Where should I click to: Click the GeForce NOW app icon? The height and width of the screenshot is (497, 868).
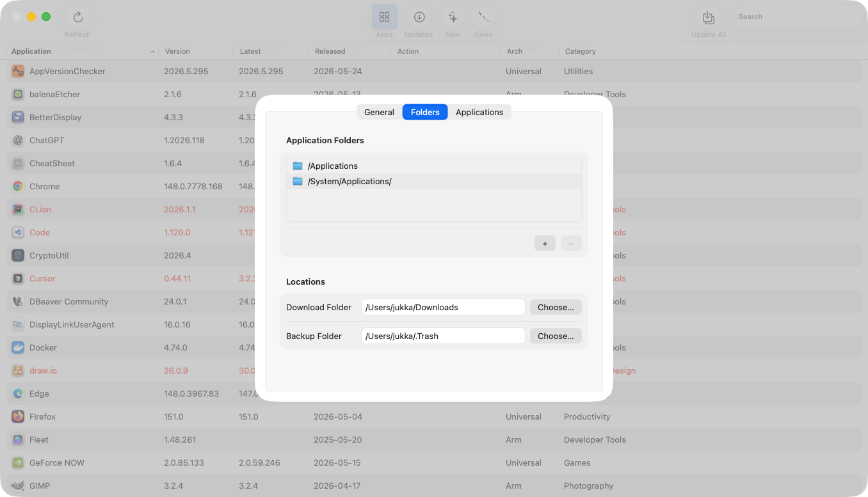18,462
